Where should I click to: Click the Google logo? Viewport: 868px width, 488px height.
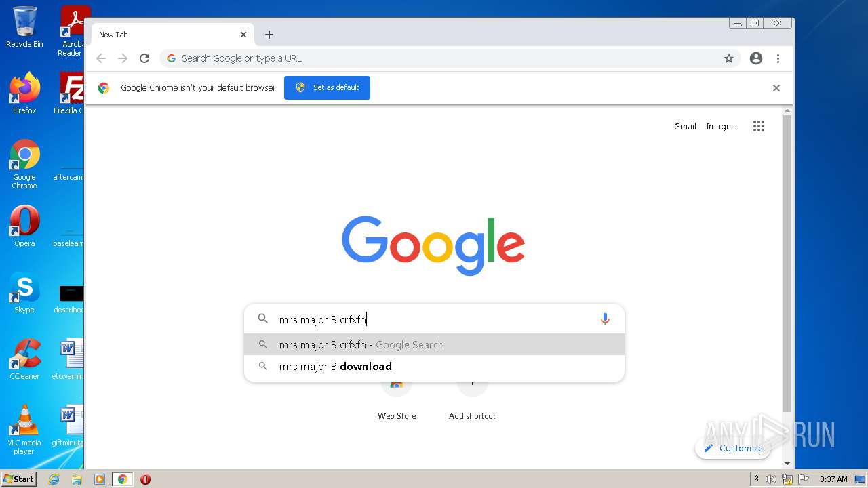[433, 245]
